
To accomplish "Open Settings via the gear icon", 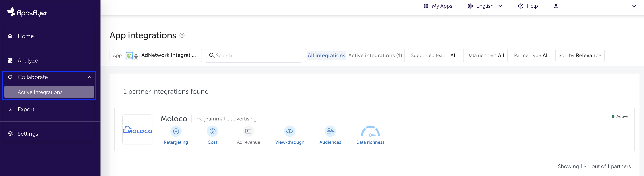I will (x=10, y=134).
